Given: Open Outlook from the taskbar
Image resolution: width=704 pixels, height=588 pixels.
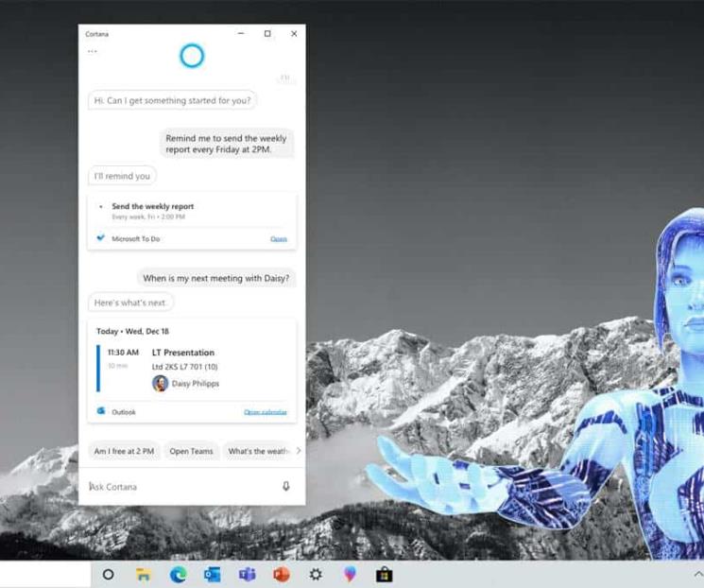Looking at the screenshot, I should pyautogui.click(x=212, y=574).
